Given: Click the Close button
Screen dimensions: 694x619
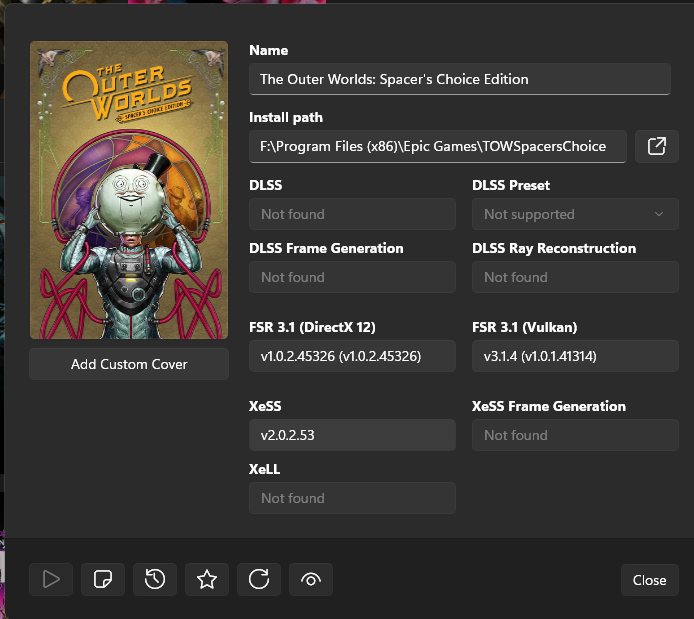Looking at the screenshot, I should pyautogui.click(x=649, y=580).
